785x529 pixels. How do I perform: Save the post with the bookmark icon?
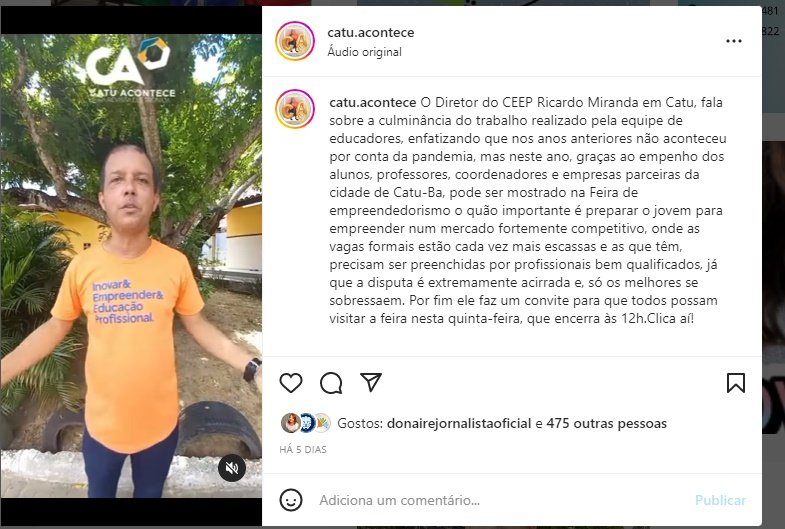(x=735, y=383)
